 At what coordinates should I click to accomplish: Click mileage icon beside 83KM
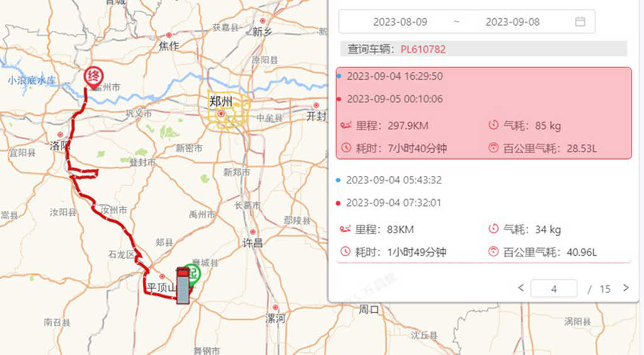(x=345, y=229)
